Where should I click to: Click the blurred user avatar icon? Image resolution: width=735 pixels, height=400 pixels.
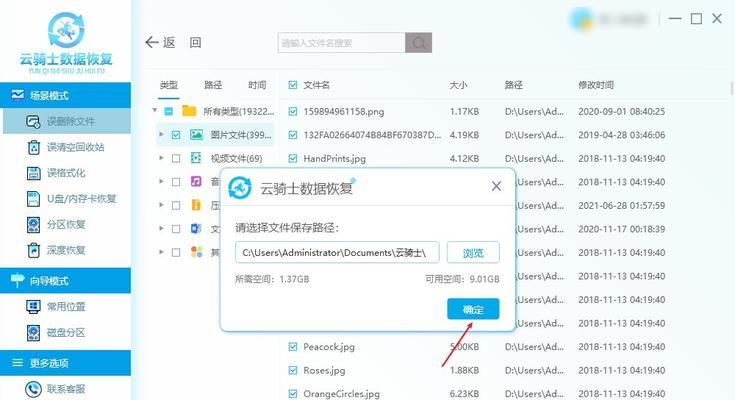581,19
